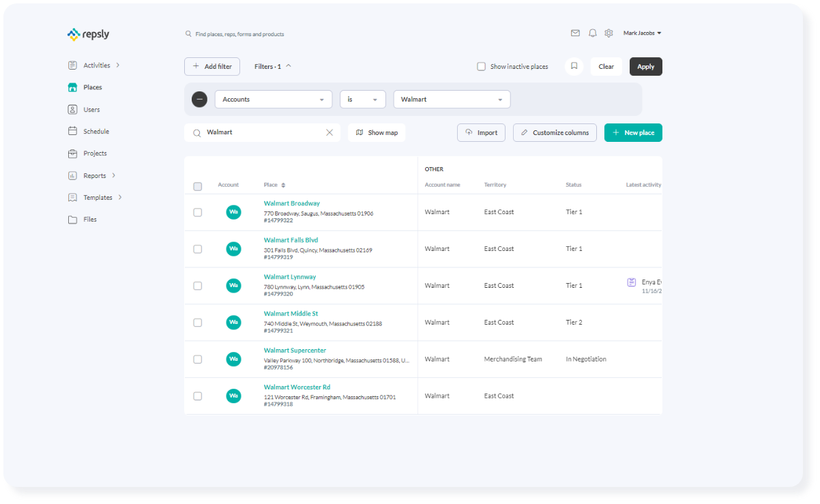Open the form activity icon for Walmart Lynnway

point(632,282)
